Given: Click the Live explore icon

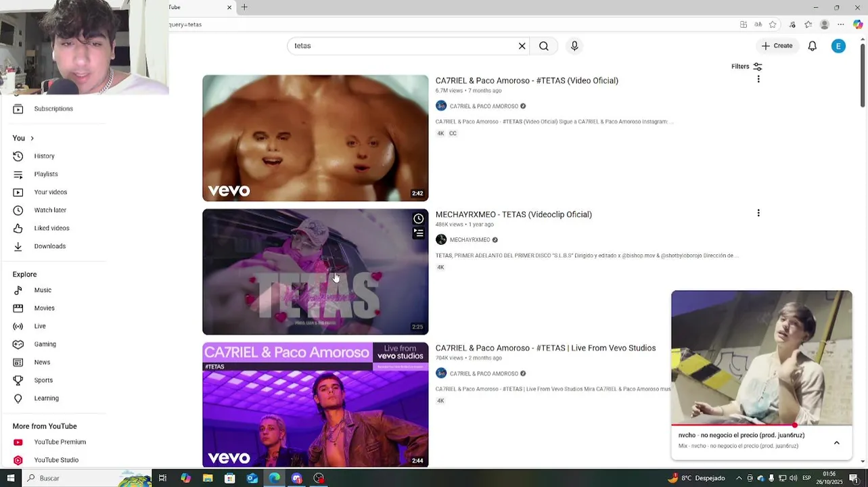Looking at the screenshot, I should point(18,326).
